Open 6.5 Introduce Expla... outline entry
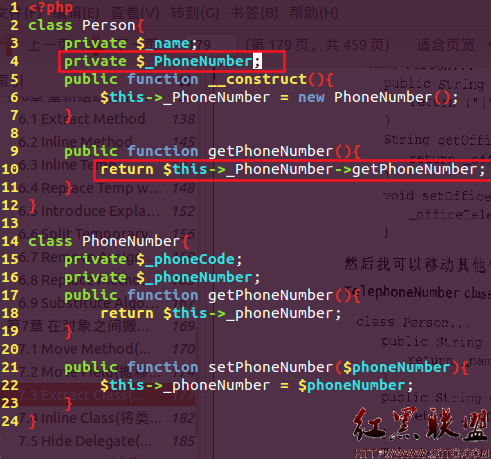 tap(89, 211)
